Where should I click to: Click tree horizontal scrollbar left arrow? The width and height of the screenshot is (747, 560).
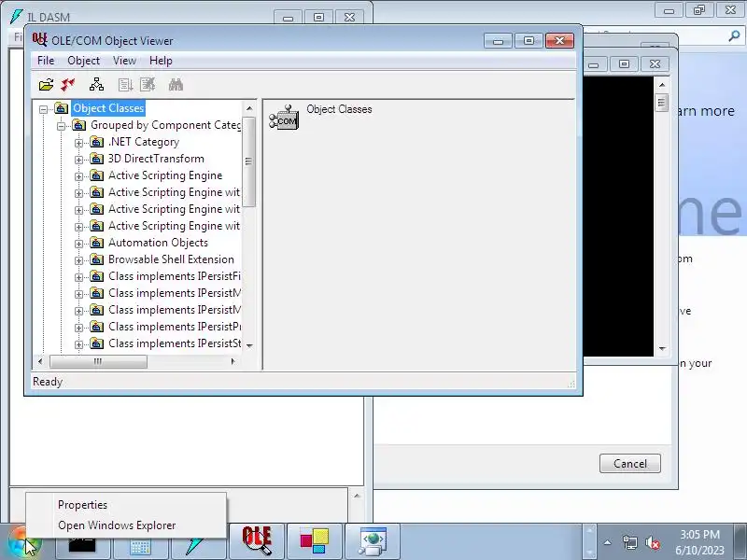pyautogui.click(x=40, y=361)
